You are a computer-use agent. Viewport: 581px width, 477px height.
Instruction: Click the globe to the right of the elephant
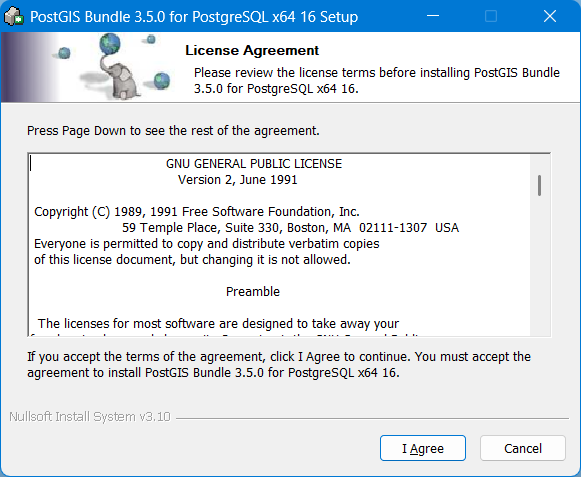tap(162, 80)
